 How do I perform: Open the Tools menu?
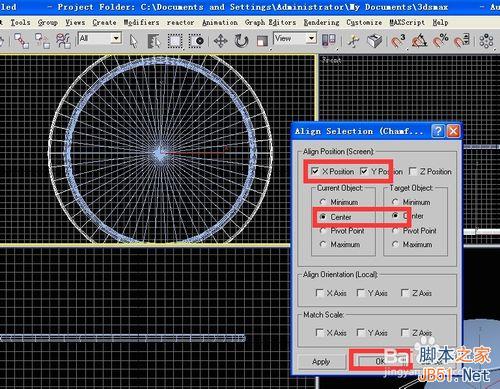(x=20, y=22)
